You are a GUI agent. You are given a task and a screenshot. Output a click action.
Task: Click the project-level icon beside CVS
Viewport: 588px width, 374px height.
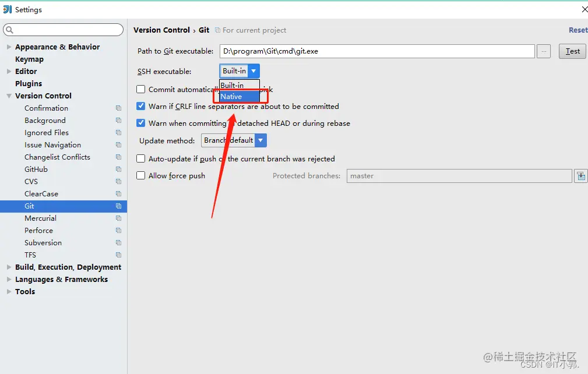click(118, 182)
